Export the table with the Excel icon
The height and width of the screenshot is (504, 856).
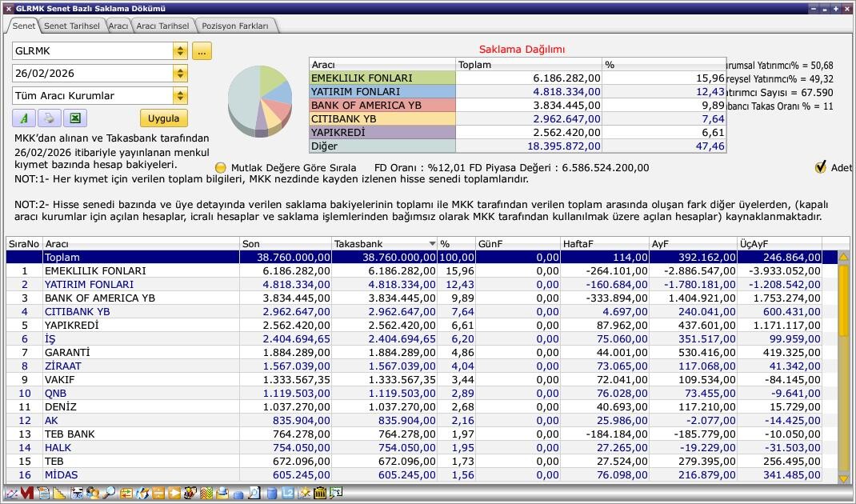click(74, 118)
